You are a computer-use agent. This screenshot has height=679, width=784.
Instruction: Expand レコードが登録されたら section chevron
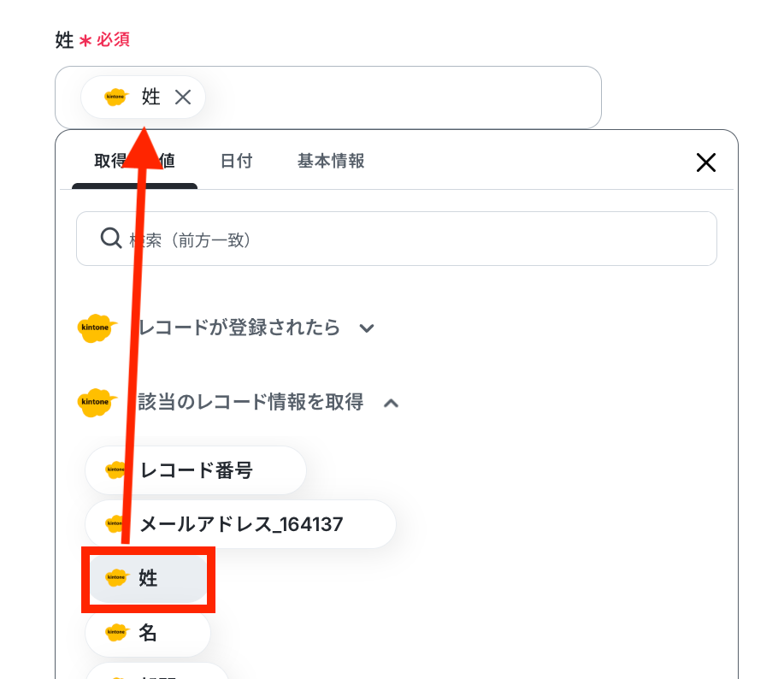point(367,328)
